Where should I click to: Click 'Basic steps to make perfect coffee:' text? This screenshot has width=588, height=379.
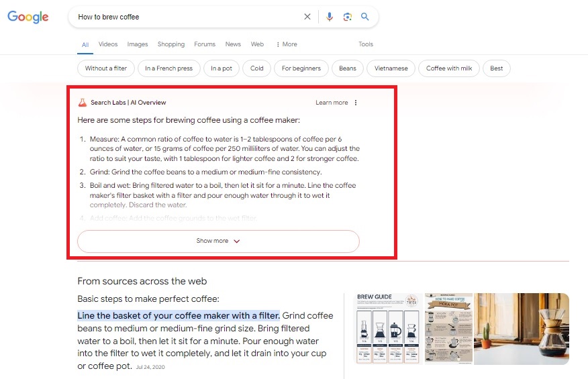pos(148,299)
